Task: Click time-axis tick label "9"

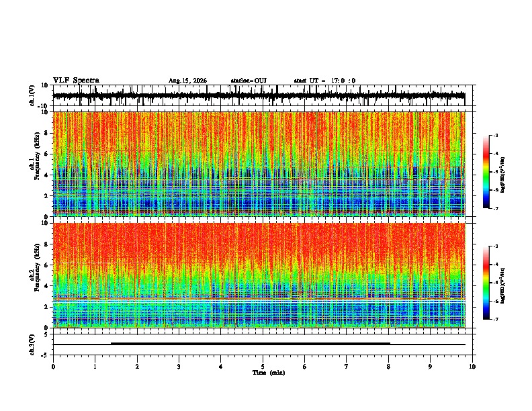Action: pos(430,367)
